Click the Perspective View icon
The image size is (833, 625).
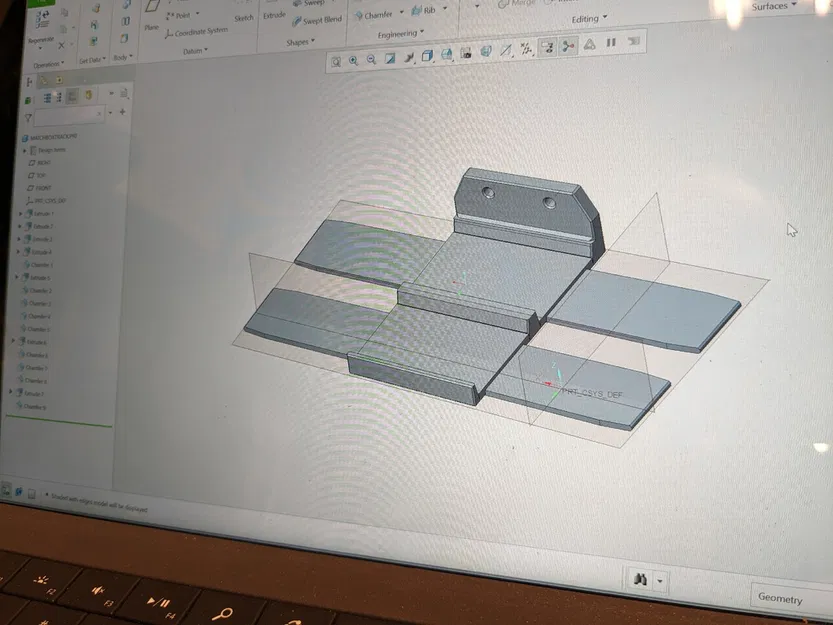pyautogui.click(x=486, y=52)
